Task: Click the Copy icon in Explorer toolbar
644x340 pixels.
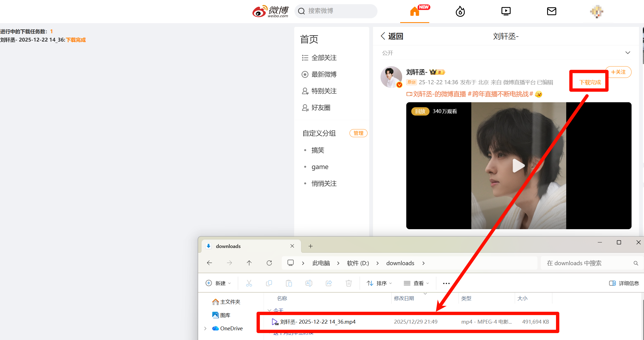Action: 269,283
